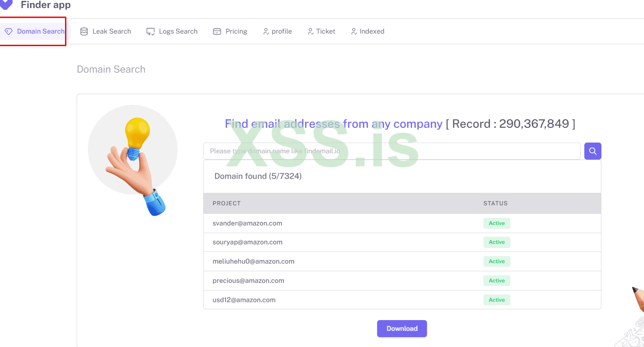Click the Active badge for precious@amazon.com
644x347 pixels.
pos(496,281)
